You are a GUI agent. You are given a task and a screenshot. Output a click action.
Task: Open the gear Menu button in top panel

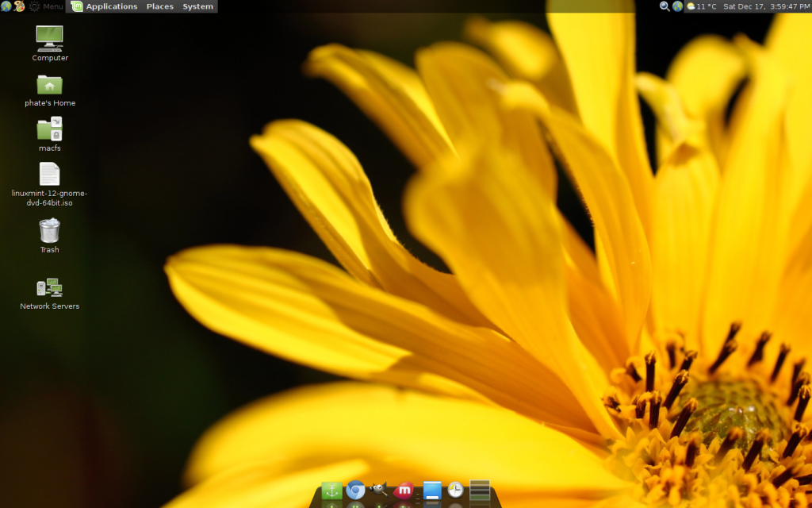[x=46, y=6]
